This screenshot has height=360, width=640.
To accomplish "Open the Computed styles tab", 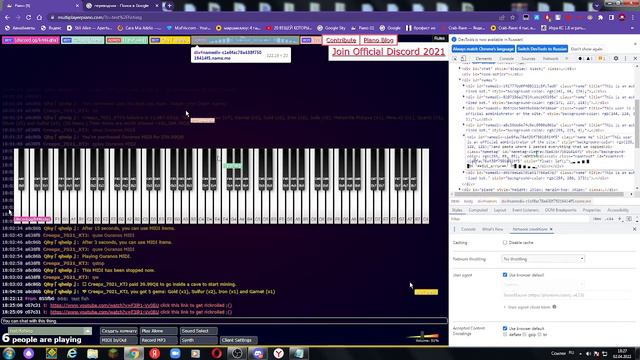I will pos(478,210).
